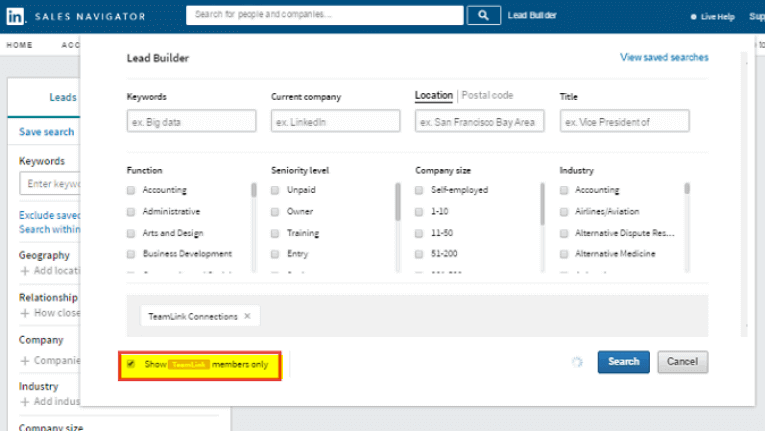Open View saved searches link
Viewport: 765px width, 431px height.
664,57
